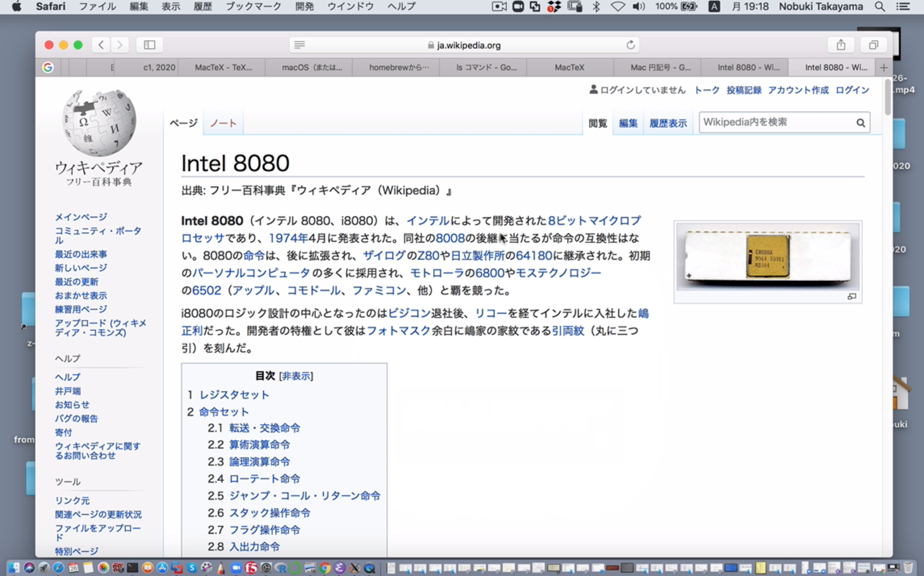924x576 pixels.
Task: Enlarge the 8080 chip image icon
Action: tap(852, 296)
